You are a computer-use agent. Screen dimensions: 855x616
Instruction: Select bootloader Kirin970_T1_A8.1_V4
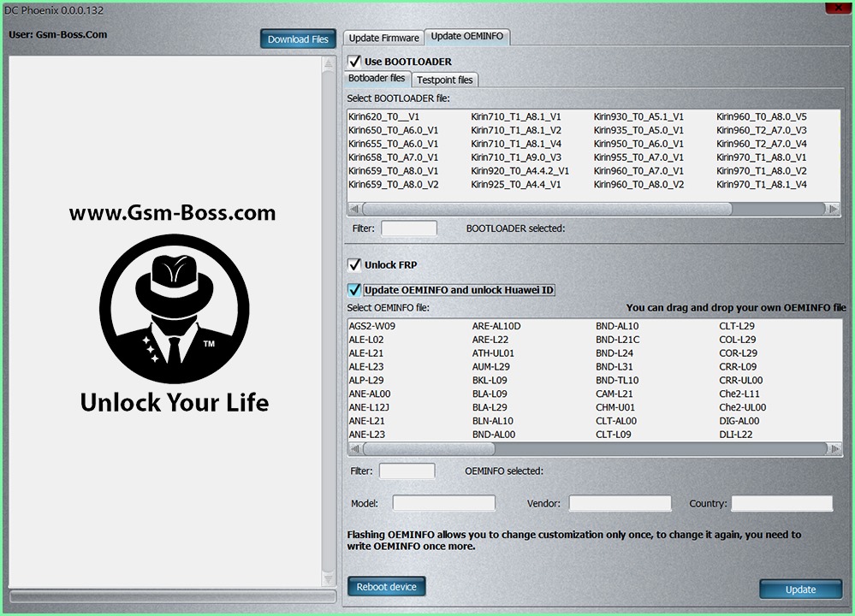click(762, 185)
